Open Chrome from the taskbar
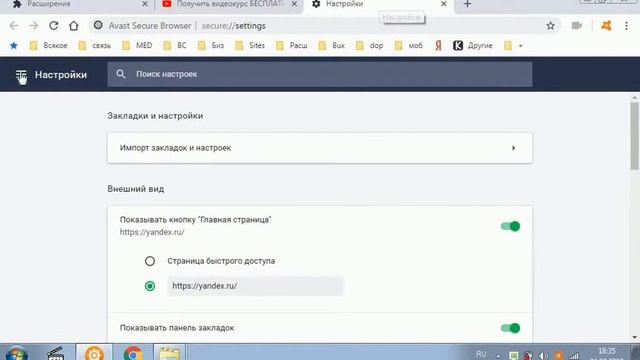This screenshot has height=360, width=640. (x=133, y=353)
